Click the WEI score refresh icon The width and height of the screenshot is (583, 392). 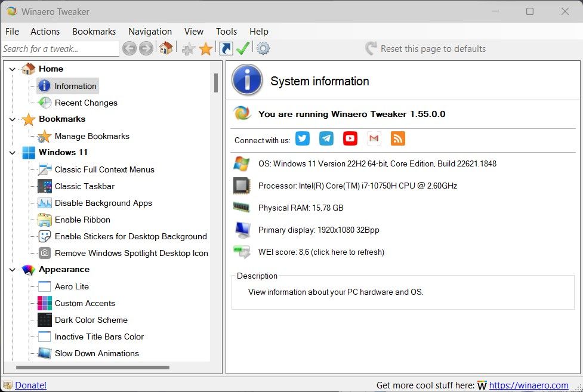pos(242,252)
